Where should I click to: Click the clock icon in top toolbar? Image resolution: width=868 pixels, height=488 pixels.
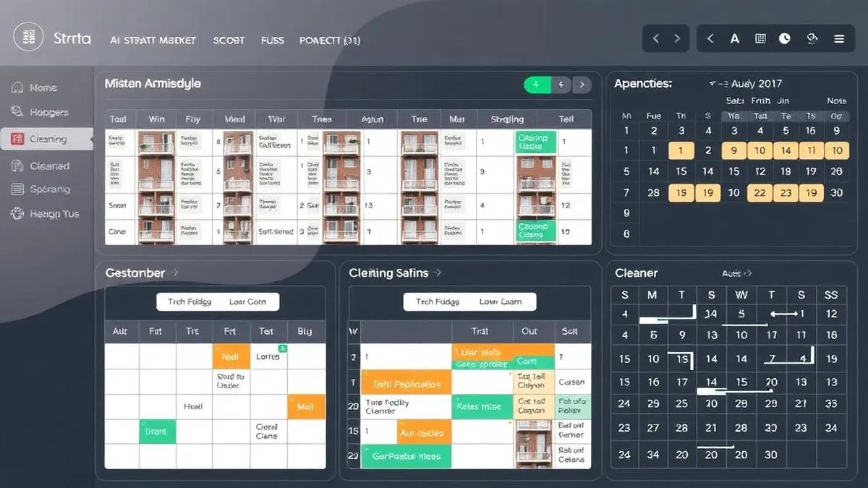[785, 39]
